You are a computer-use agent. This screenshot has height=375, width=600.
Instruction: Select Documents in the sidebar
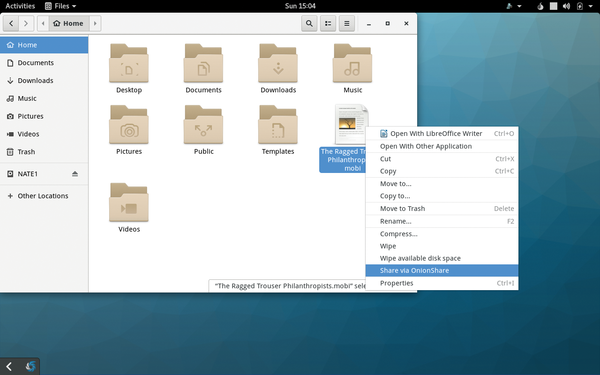point(44,63)
